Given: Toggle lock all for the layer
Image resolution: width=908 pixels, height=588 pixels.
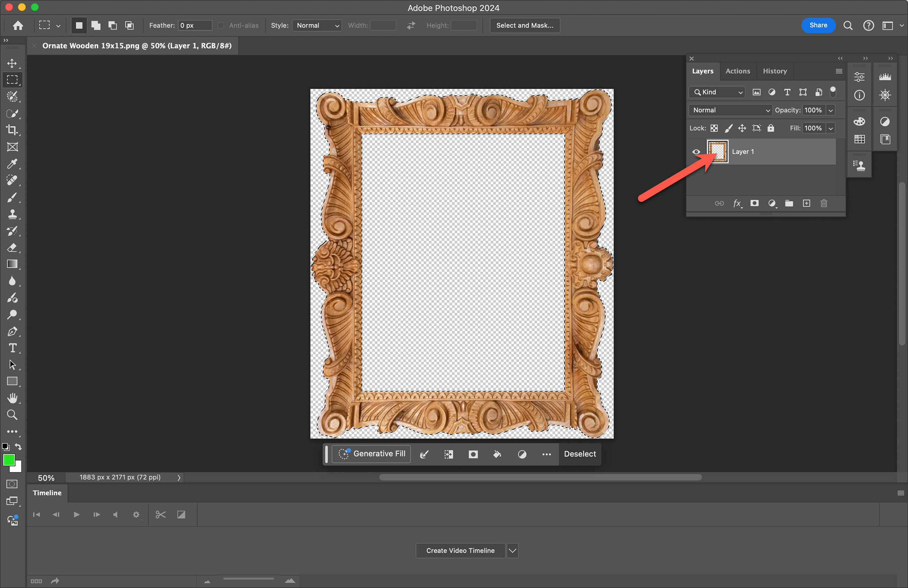Looking at the screenshot, I should tap(771, 128).
